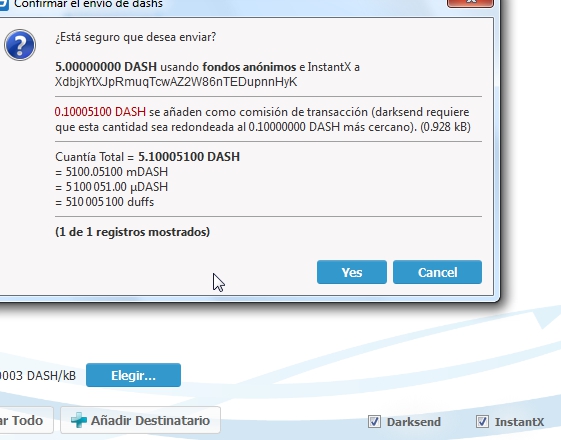Image resolution: width=561 pixels, height=440 pixels.
Task: Click the blue question mark icon
Action: click(x=20, y=45)
